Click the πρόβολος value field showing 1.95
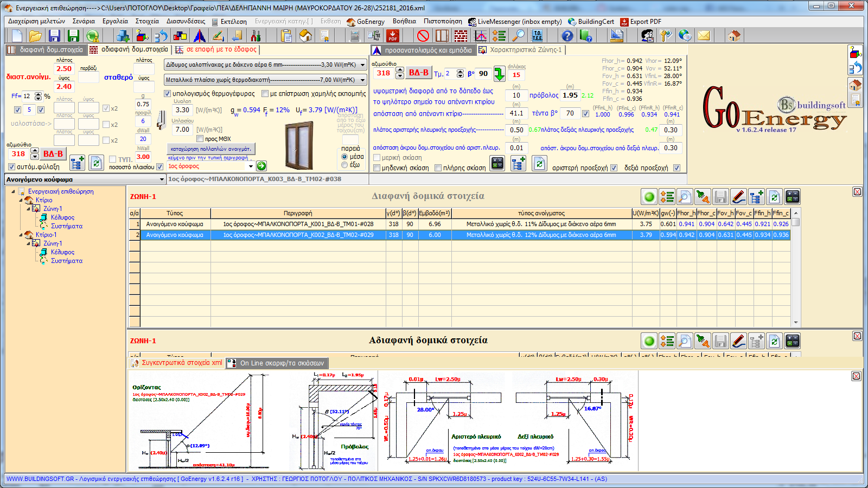868x488 pixels. [570, 95]
